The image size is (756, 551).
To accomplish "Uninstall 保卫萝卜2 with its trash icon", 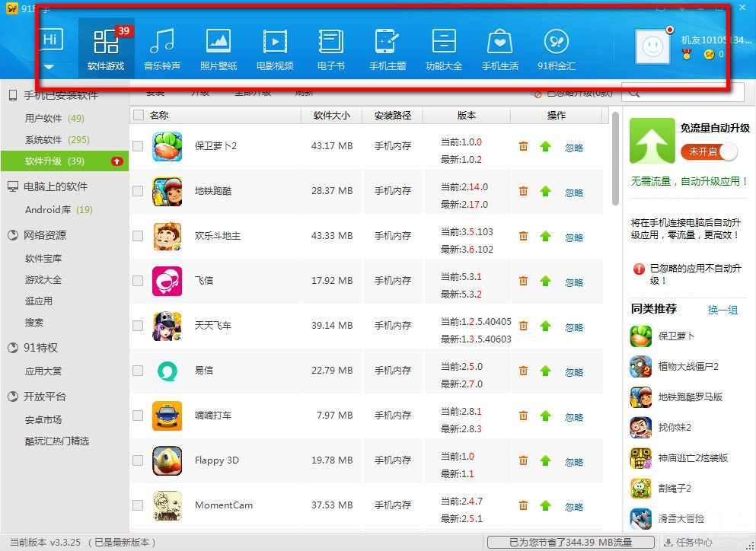I will [523, 146].
